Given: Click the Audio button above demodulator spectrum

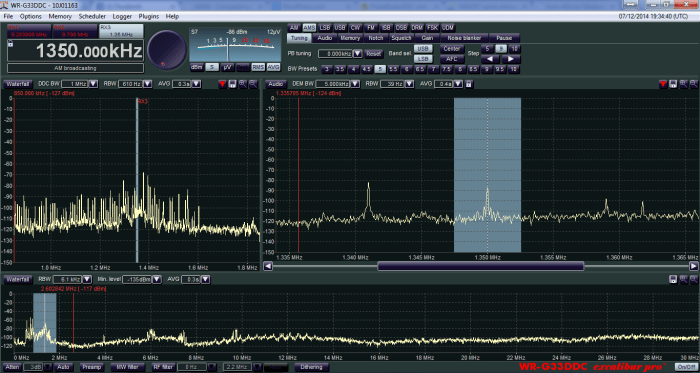Looking at the screenshot, I should 276,84.
